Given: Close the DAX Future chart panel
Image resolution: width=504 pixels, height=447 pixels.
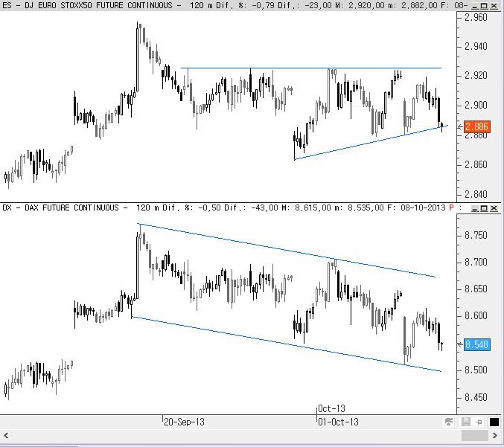Looking at the screenshot, I should [x=494, y=208].
